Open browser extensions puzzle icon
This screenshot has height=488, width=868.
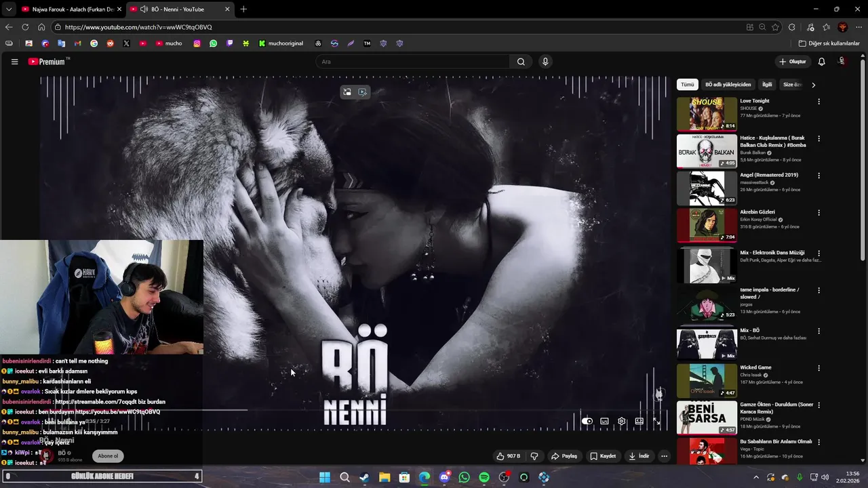click(791, 27)
